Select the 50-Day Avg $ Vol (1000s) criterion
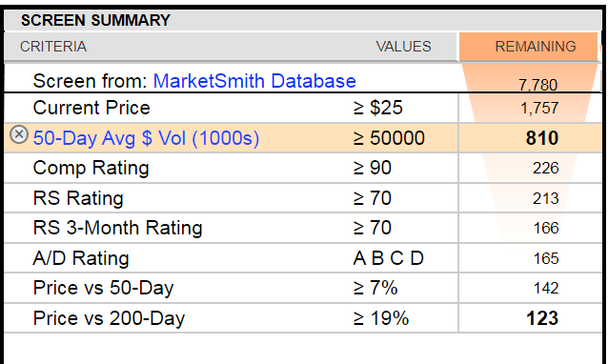The height and width of the screenshot is (364, 608). pos(146,138)
